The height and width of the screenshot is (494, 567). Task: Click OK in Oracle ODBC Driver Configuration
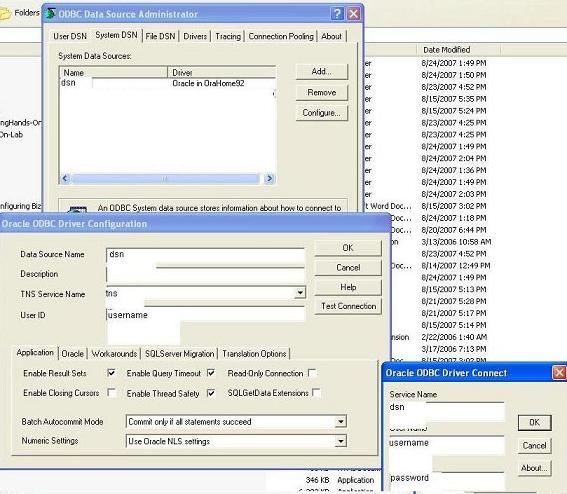coord(348,248)
